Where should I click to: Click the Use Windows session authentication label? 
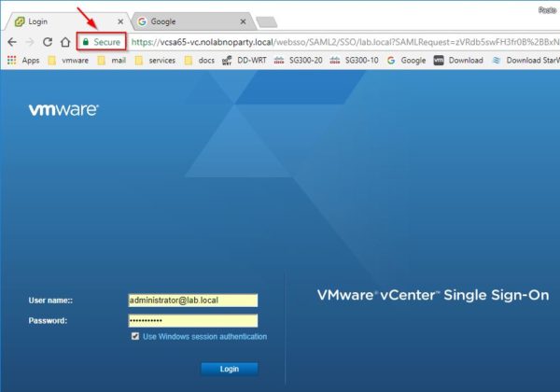point(205,337)
